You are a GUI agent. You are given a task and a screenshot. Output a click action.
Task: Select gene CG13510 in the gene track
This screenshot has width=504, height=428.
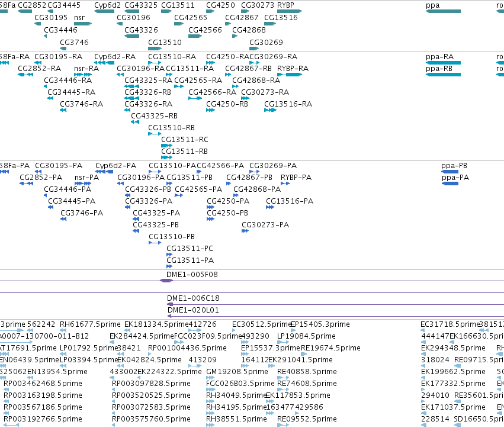tap(155, 49)
